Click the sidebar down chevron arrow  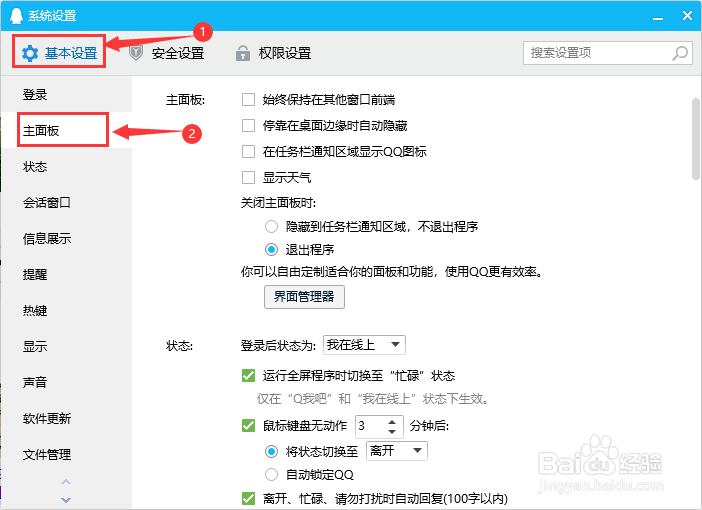(66, 500)
